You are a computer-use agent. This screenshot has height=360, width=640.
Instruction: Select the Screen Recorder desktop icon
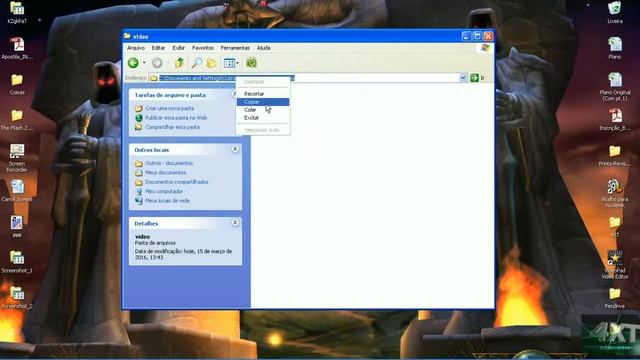pyautogui.click(x=17, y=158)
